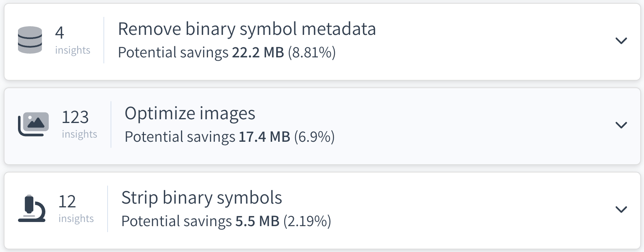Select the Optimize images heading
The height and width of the screenshot is (252, 644).
(190, 113)
